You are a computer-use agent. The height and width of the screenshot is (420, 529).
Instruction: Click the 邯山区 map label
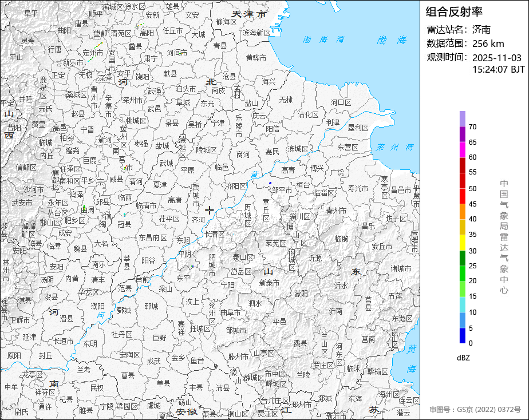pyautogui.click(x=50, y=223)
